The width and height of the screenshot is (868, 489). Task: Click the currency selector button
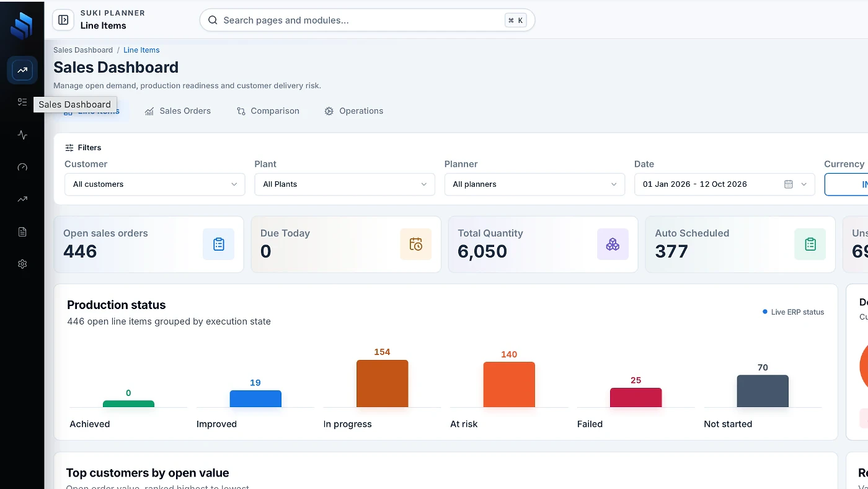tap(846, 184)
